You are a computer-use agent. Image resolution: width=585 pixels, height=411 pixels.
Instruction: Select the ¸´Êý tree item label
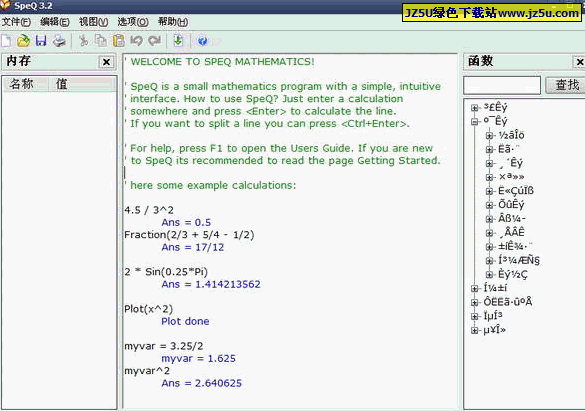[x=511, y=163]
